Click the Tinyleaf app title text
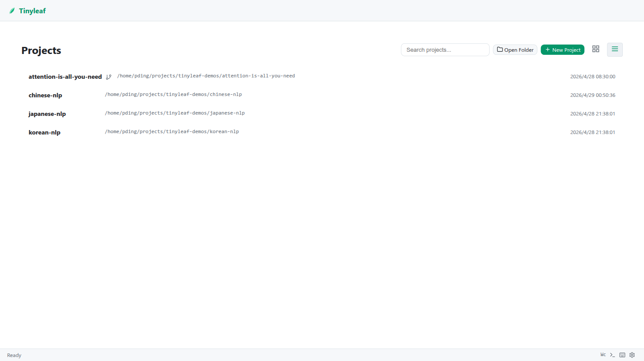 coord(32,11)
